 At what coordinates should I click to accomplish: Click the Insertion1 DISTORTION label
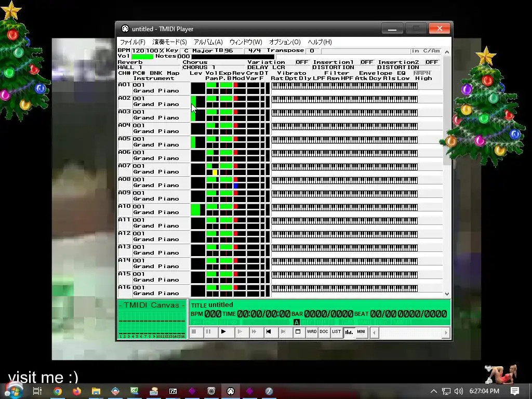[x=334, y=68]
